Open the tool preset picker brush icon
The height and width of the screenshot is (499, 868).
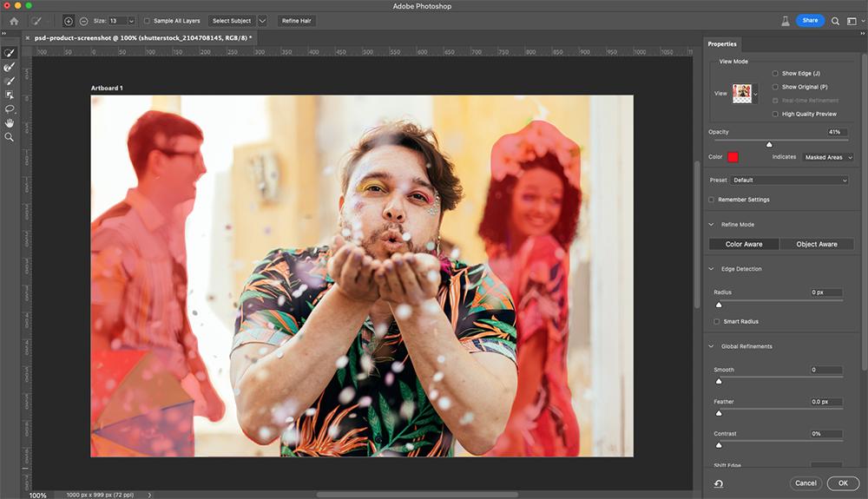36,21
